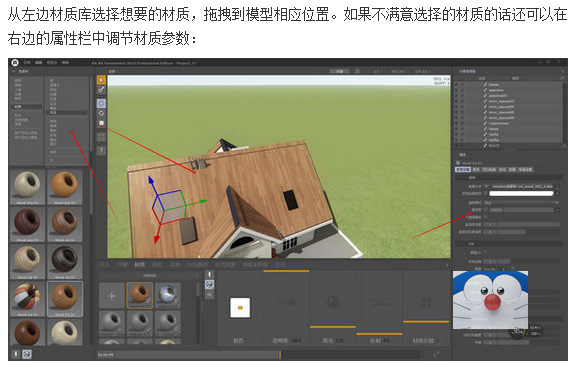Click the four-squares icon in vertical toolbar
The height and width of the screenshot is (379, 578).
pos(101,137)
